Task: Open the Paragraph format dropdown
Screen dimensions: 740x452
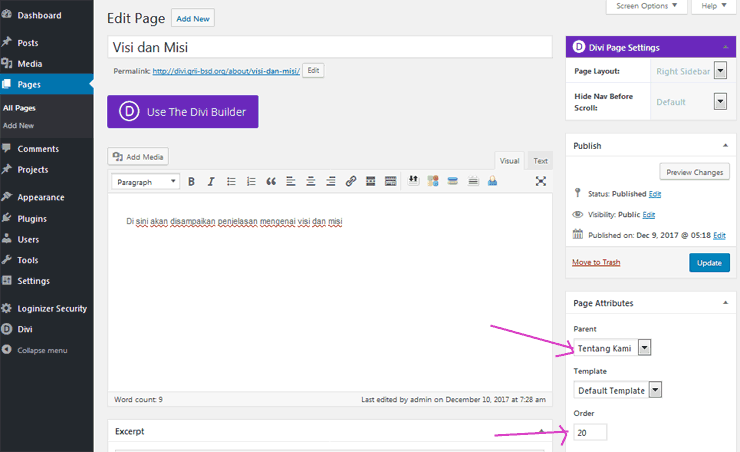Action: point(145,182)
